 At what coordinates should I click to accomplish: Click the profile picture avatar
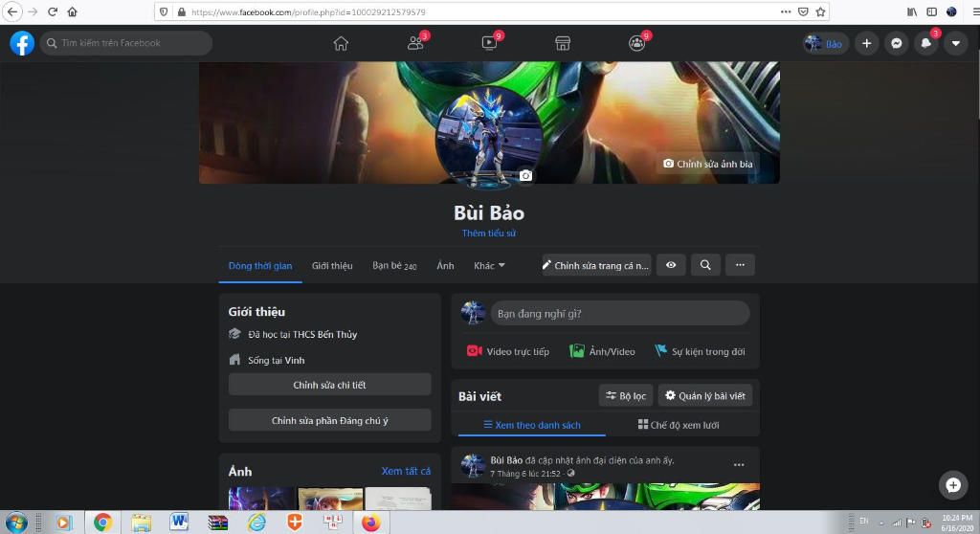(x=489, y=139)
